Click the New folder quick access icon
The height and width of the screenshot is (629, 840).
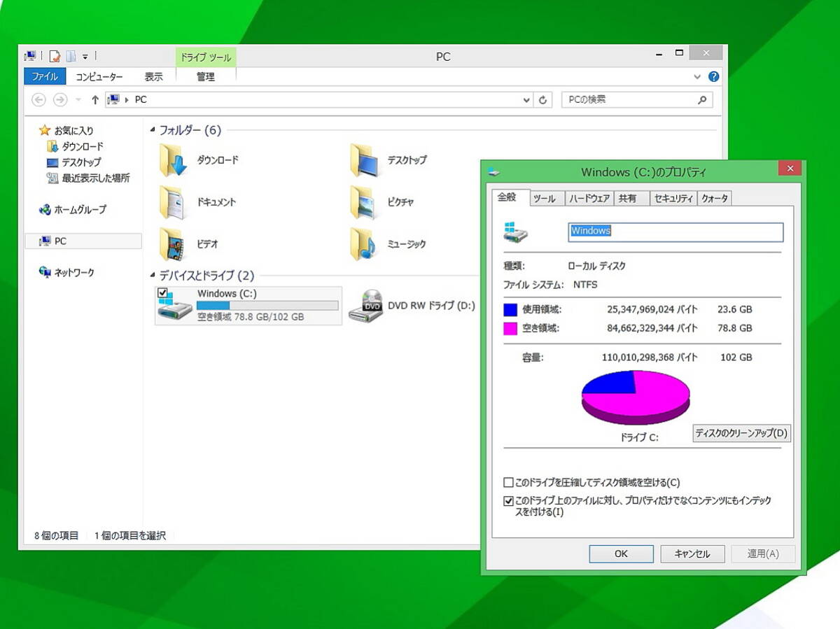[71, 56]
